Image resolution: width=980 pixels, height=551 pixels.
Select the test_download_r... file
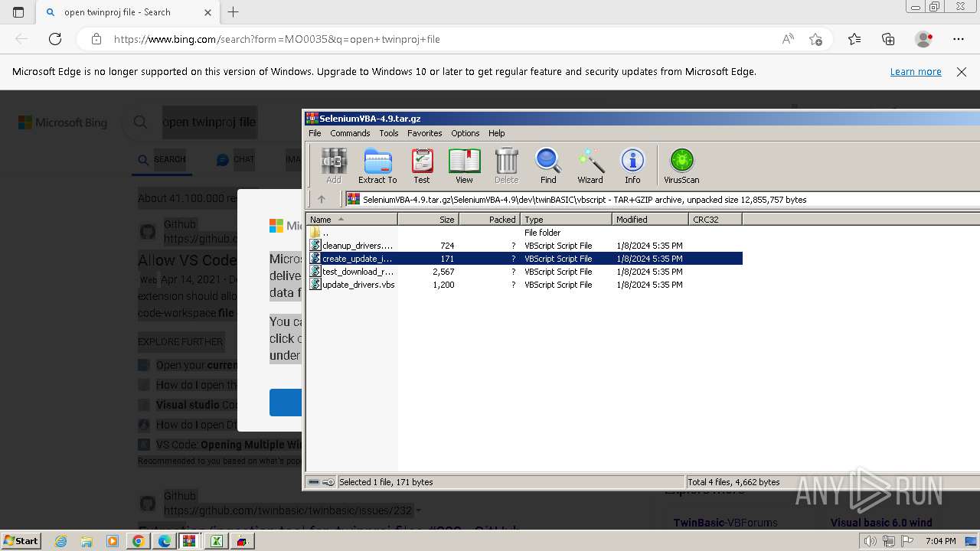tap(524, 272)
